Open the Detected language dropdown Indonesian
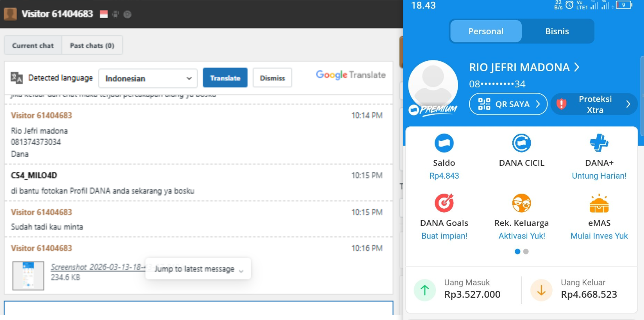 (x=148, y=78)
